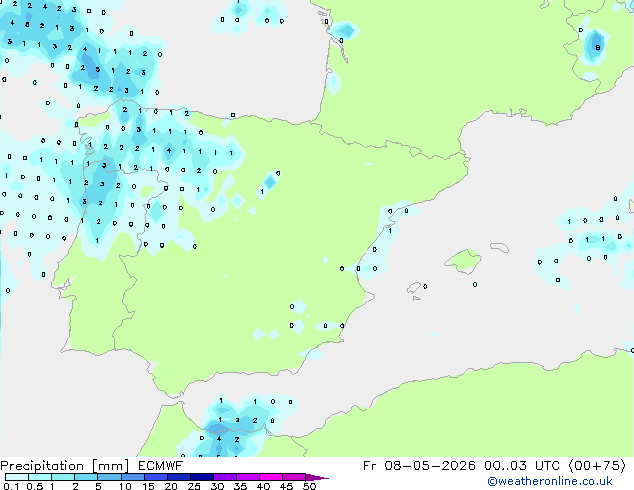Click the 30–35 mm purple legend swatch
The width and height of the screenshot is (634, 490).
click(x=224, y=477)
